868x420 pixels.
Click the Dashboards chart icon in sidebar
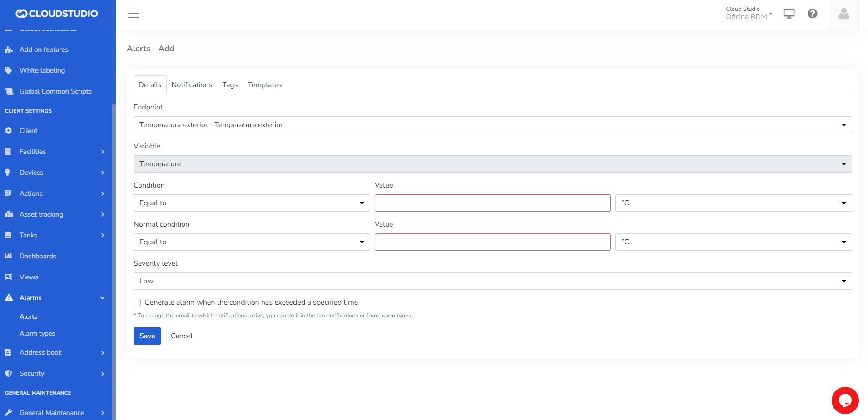pos(8,256)
